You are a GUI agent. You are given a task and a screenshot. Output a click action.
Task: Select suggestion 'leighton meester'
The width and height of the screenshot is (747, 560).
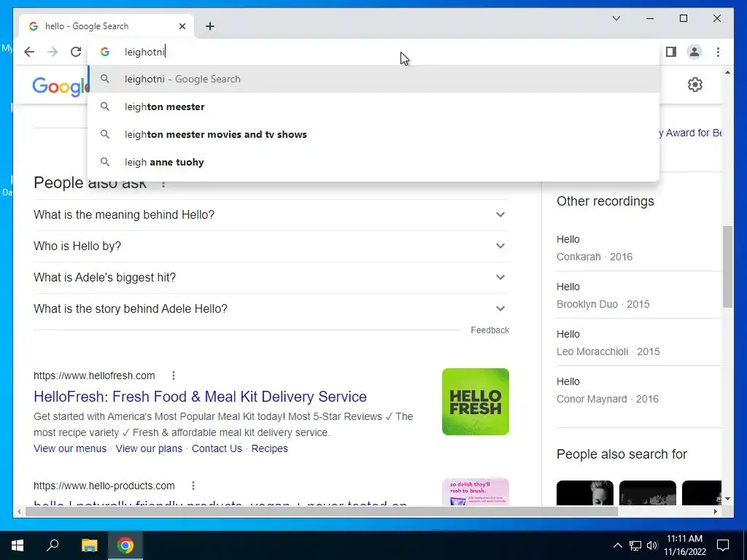tap(373, 106)
